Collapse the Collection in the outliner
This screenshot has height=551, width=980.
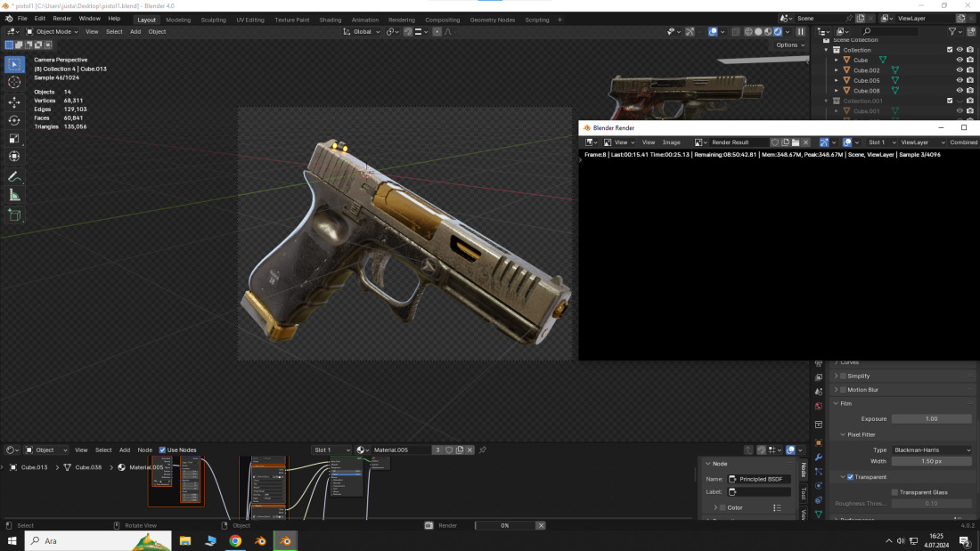(826, 50)
